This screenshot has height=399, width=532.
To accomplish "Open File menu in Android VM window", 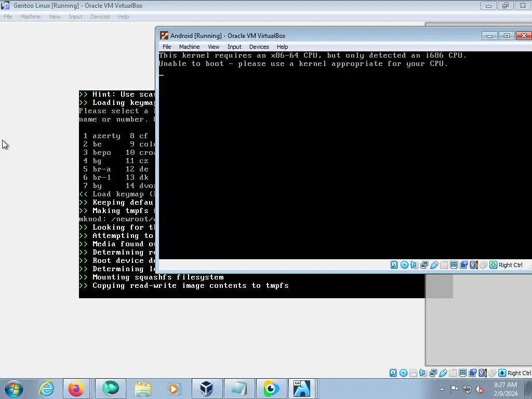I will coord(167,47).
